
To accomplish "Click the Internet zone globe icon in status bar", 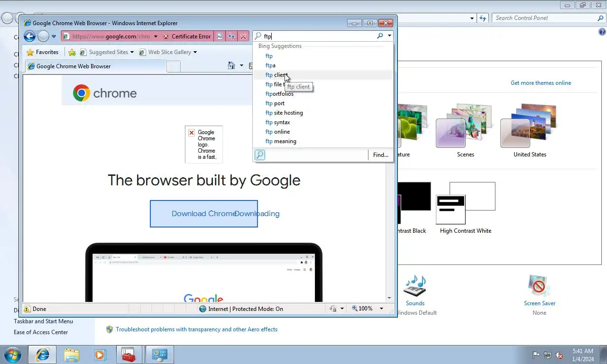I will pyautogui.click(x=203, y=309).
